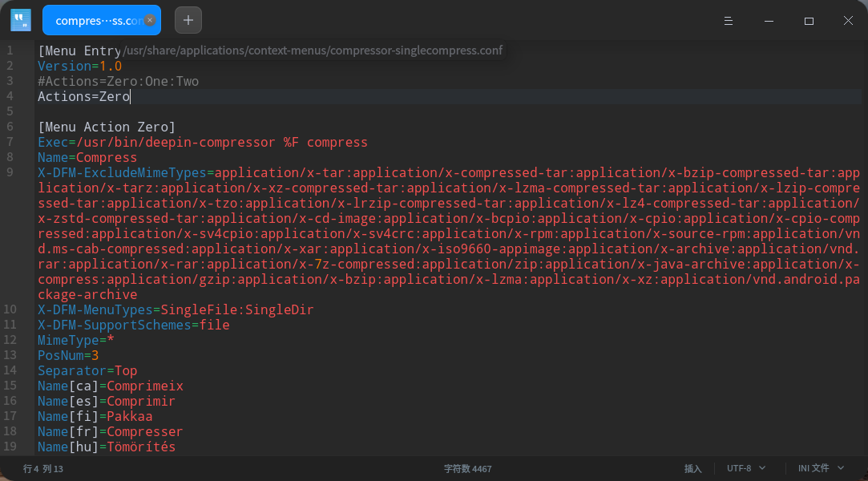Maximize the editor window
Image resolution: width=868 pixels, height=481 pixels.
tap(809, 20)
